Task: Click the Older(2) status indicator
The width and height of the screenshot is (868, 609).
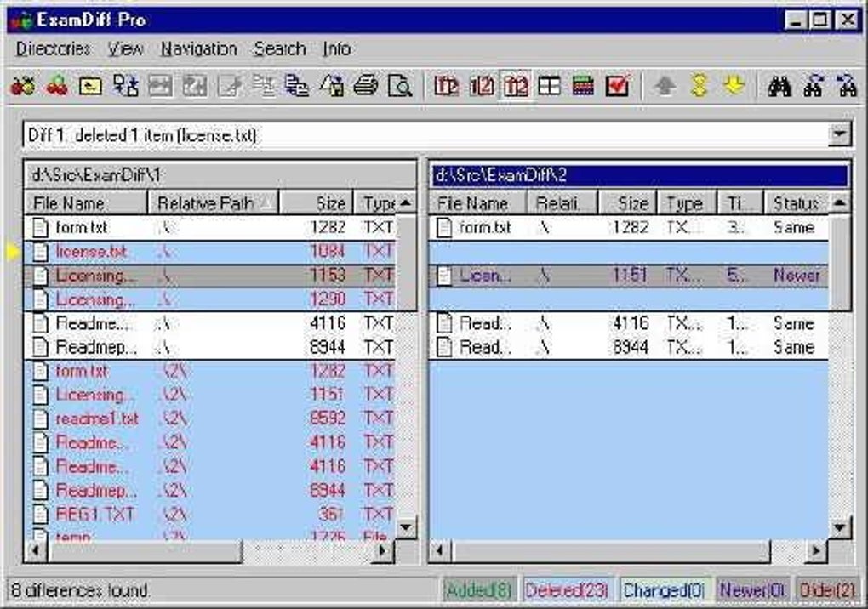Action: point(827,591)
